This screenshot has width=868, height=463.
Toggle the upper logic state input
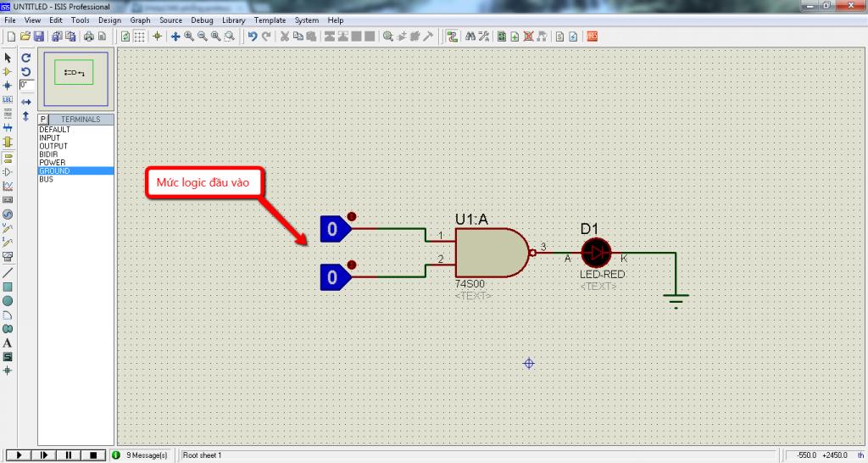tap(351, 216)
